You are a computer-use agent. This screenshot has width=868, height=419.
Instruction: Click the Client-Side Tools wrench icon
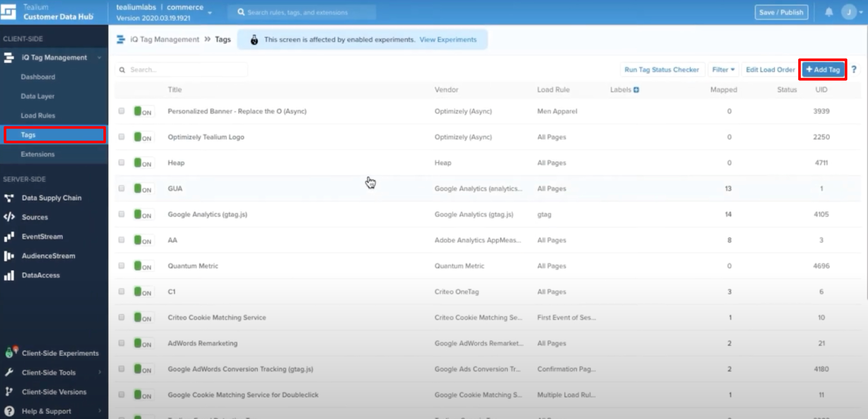coord(9,372)
